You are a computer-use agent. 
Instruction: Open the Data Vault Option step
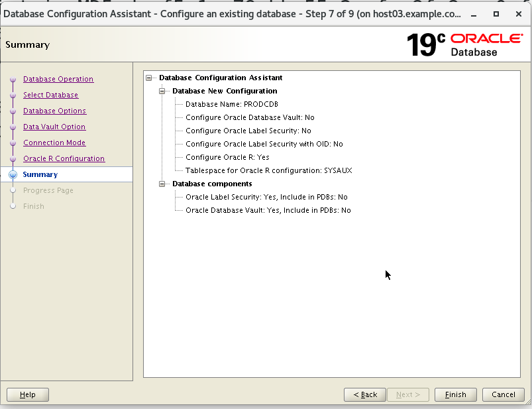click(x=54, y=127)
